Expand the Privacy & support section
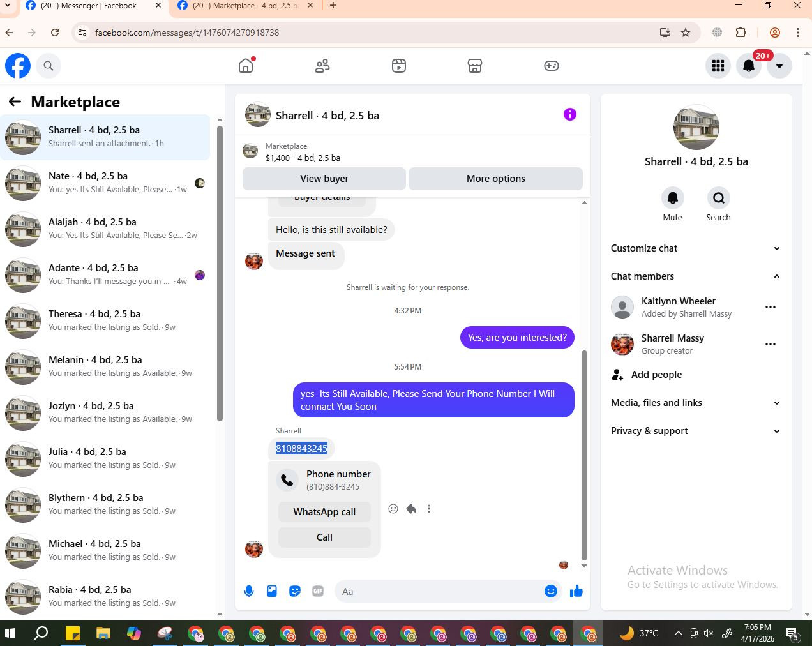812x646 pixels. (x=696, y=431)
